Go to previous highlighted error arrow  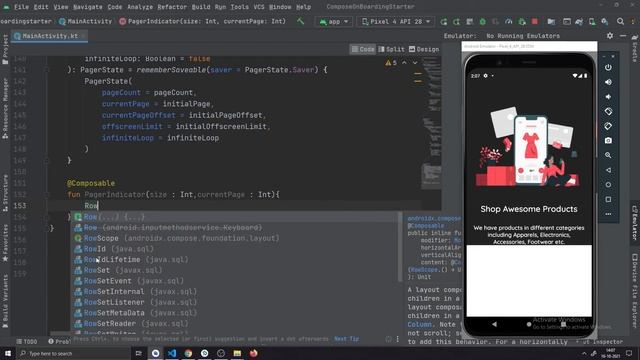coord(404,62)
